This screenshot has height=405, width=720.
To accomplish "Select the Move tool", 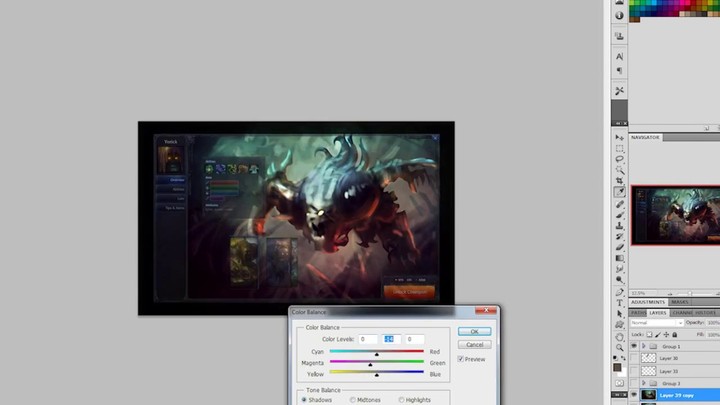I will pyautogui.click(x=619, y=138).
